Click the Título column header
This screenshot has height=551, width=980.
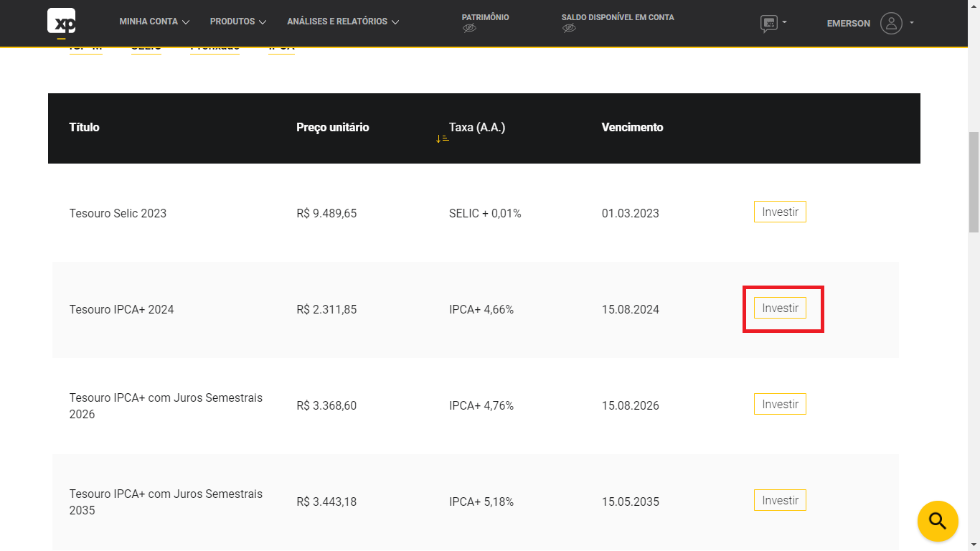[84, 127]
